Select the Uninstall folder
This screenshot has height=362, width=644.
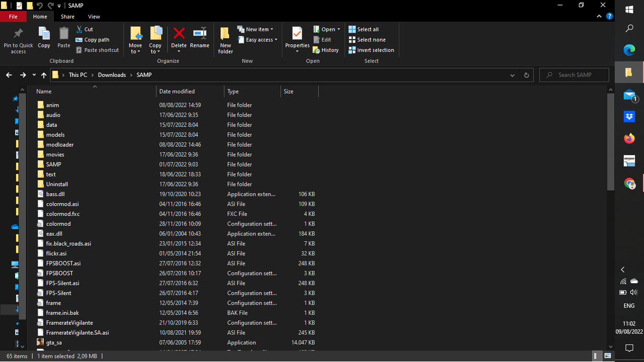(57, 185)
